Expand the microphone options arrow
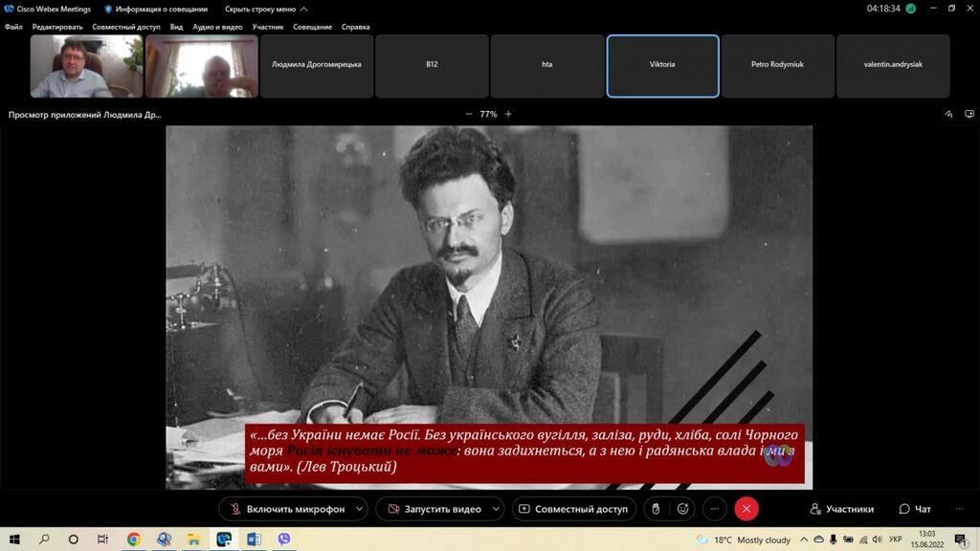Viewport: 980px width, 551px height. click(x=360, y=509)
